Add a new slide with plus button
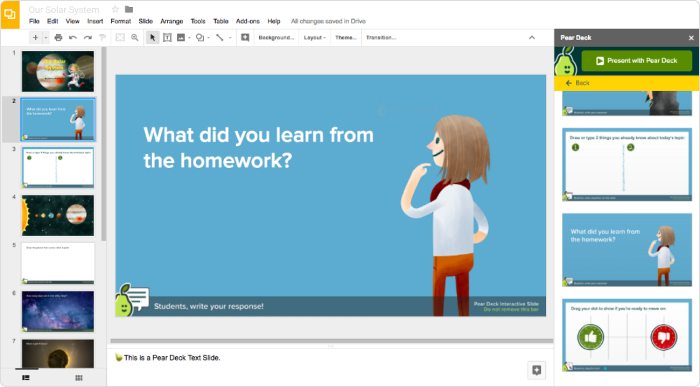Viewport: 700px width, 387px height. pyautogui.click(x=35, y=37)
